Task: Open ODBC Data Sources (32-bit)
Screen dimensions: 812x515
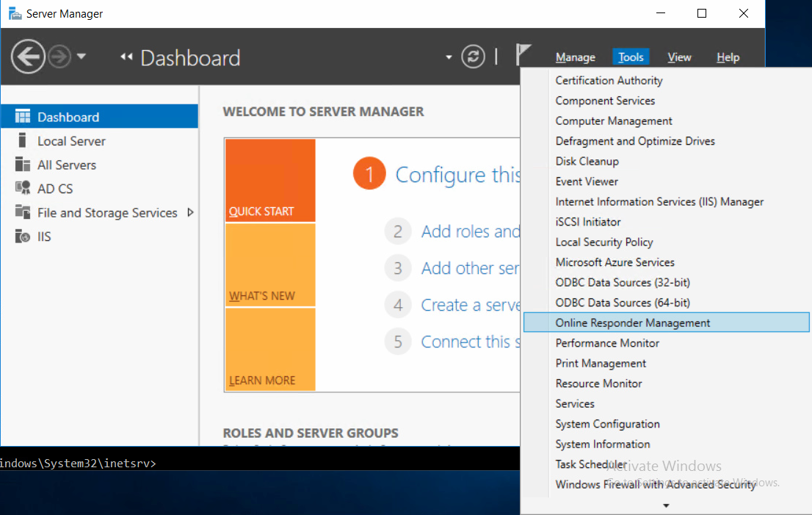Action: pyautogui.click(x=623, y=282)
